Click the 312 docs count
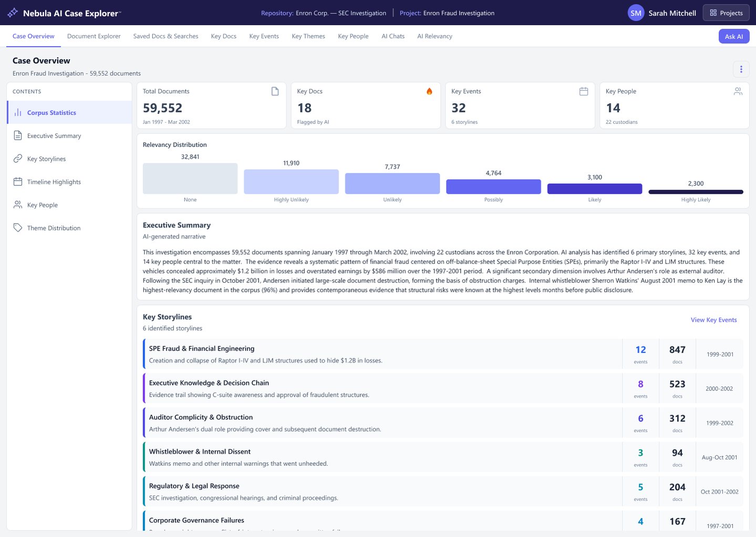Screen dimensions: 756x537 677,418
